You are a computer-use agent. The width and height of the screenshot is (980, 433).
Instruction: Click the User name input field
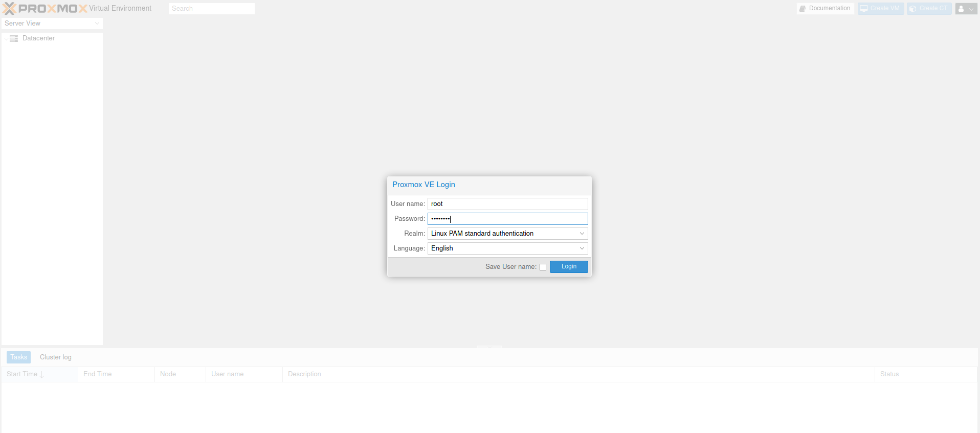pos(507,204)
